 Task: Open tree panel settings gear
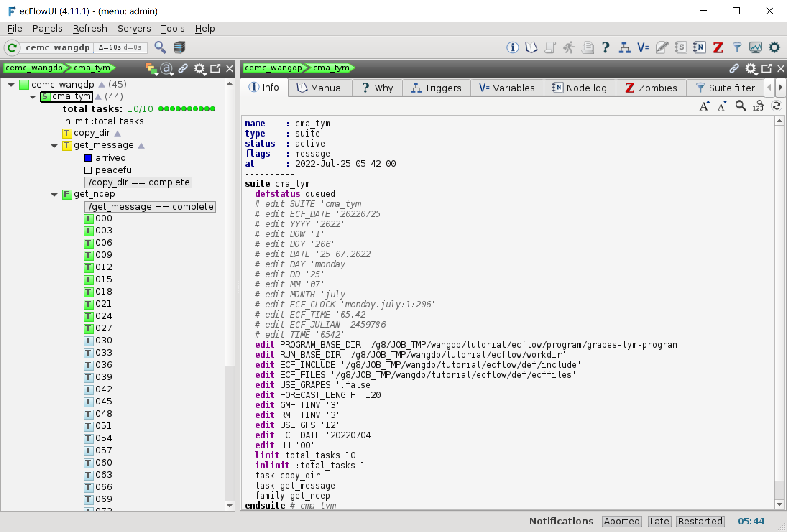(199, 68)
